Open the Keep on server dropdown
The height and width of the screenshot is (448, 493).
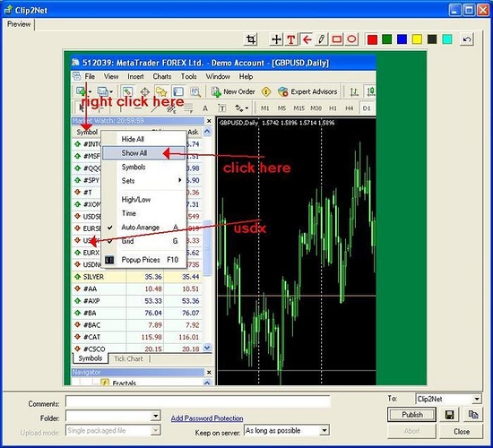(324, 430)
